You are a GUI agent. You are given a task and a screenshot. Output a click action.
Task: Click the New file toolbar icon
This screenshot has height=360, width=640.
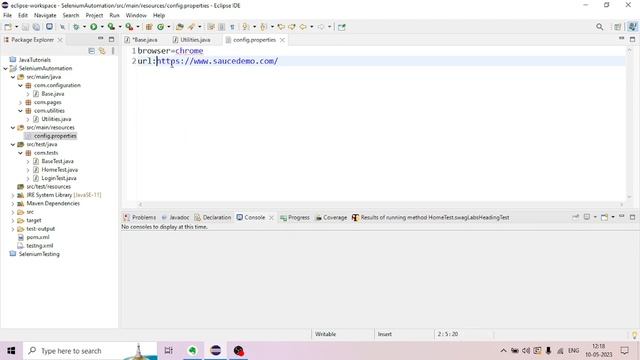8,27
